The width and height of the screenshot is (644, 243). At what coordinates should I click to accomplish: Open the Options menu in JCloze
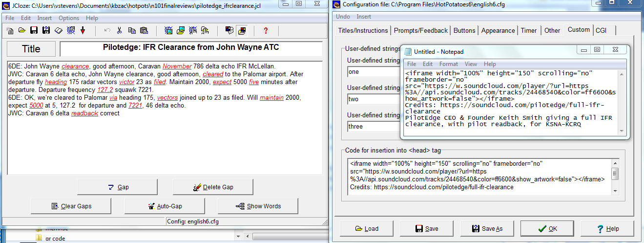pyautogui.click(x=69, y=18)
